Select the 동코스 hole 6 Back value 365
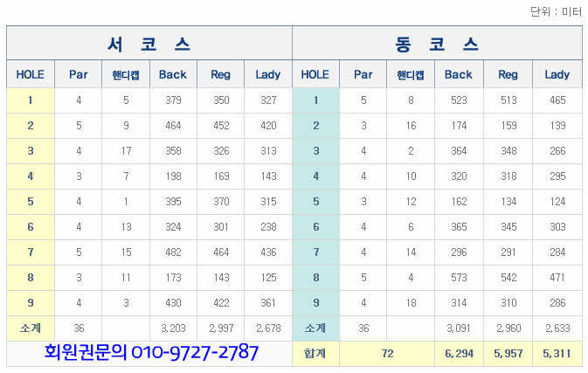 coord(459,227)
